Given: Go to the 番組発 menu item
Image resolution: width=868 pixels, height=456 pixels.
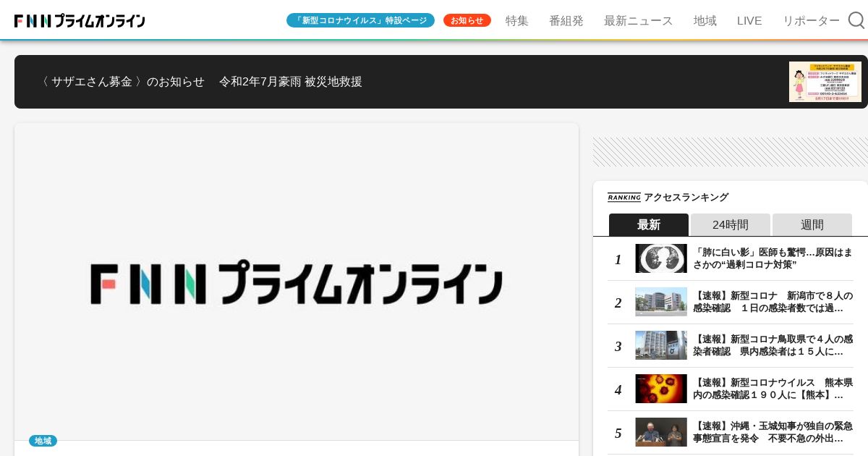Looking at the screenshot, I should point(566,21).
